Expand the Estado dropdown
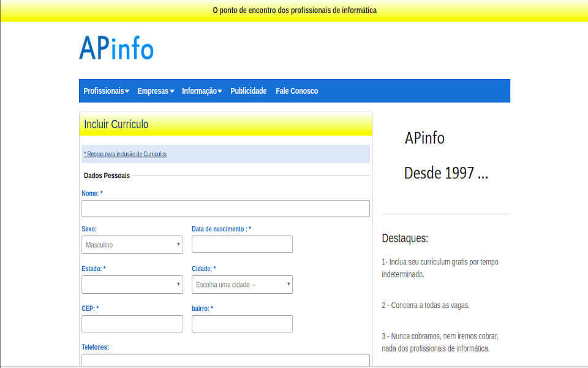 pyautogui.click(x=132, y=285)
